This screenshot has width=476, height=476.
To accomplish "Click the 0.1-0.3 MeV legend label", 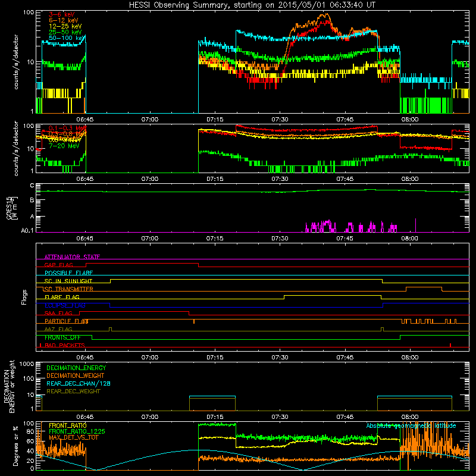I will point(68,128).
